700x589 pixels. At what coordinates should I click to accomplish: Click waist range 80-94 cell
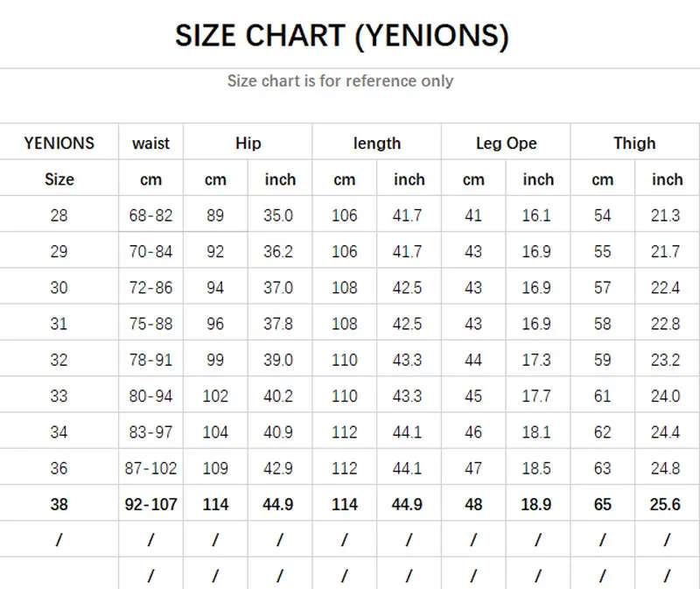coord(150,396)
